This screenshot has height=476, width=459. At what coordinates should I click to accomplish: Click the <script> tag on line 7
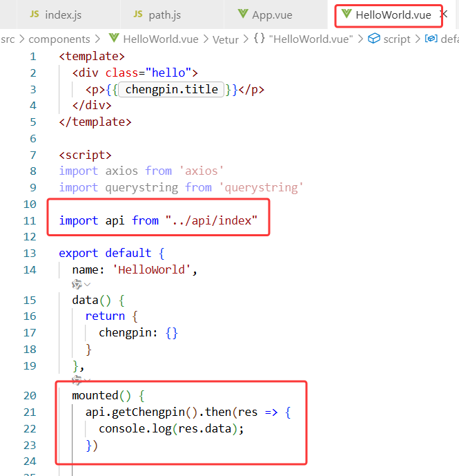86,155
